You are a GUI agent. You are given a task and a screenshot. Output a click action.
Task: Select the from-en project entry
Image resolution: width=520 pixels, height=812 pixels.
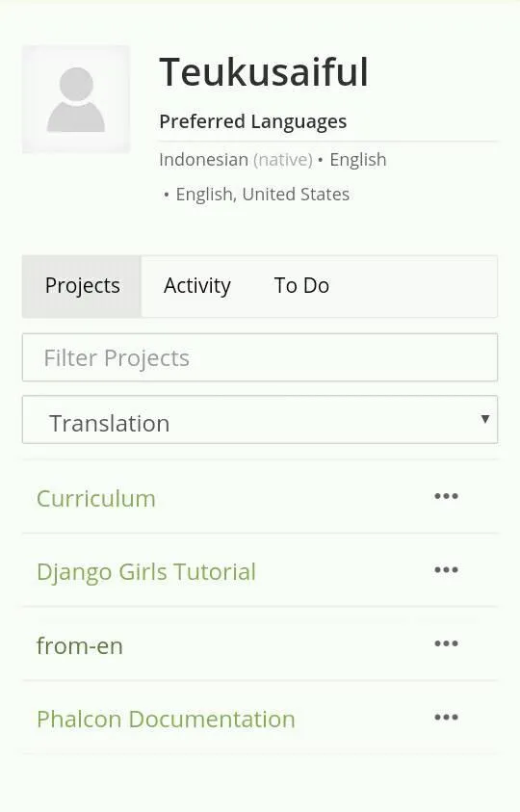coord(80,646)
